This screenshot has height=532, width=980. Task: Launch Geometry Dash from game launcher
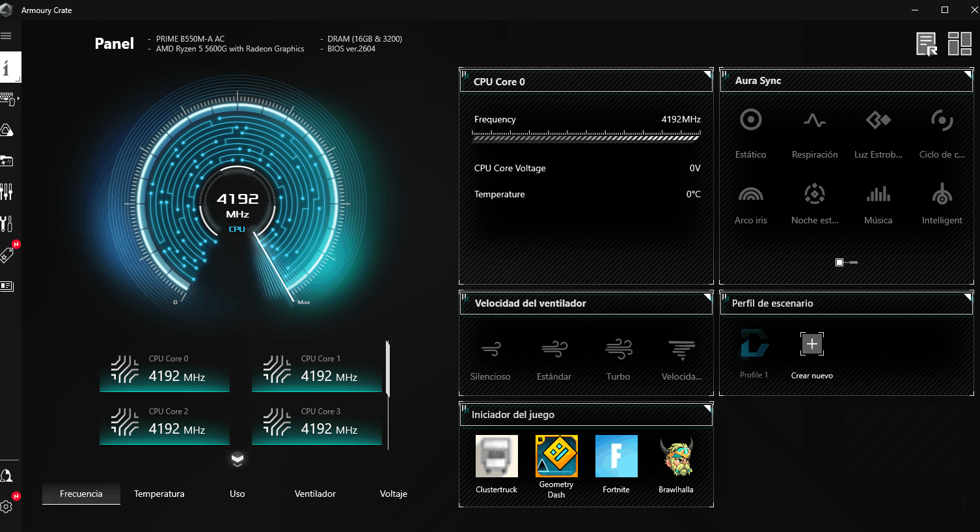(556, 467)
